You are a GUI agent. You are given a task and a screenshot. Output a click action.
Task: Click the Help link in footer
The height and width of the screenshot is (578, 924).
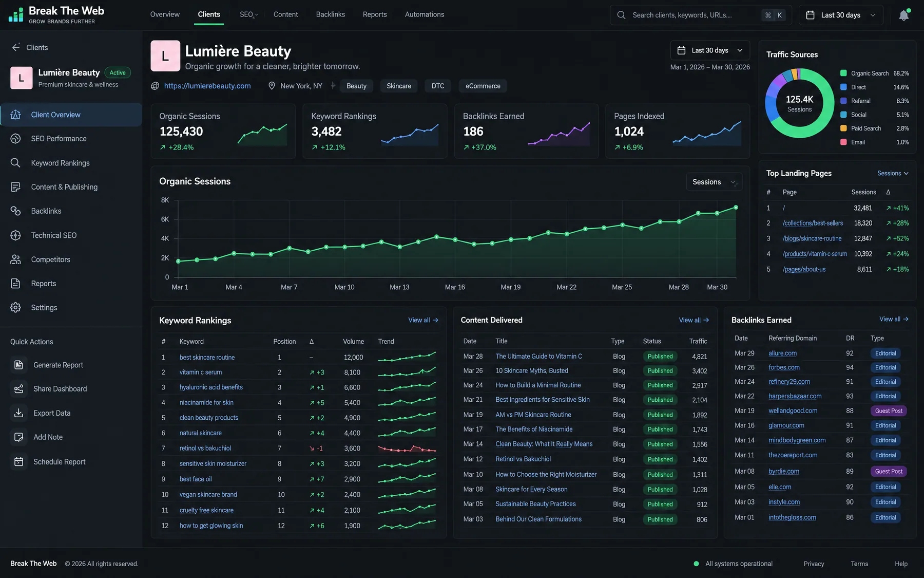(901, 564)
